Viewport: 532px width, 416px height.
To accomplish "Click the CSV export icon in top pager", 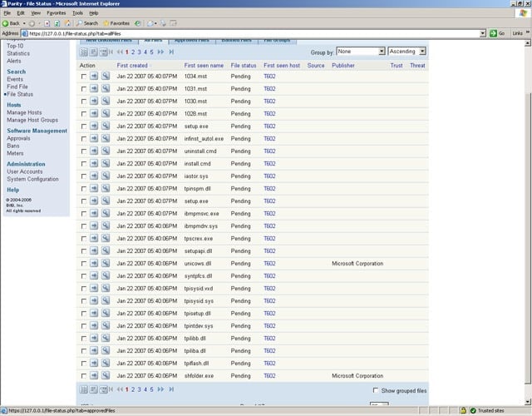I will pyautogui.click(x=103, y=52).
